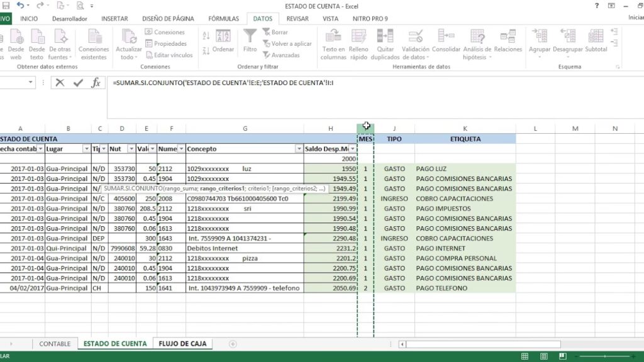Add a new sheet with plus button
The height and width of the screenshot is (362, 644).
click(233, 344)
